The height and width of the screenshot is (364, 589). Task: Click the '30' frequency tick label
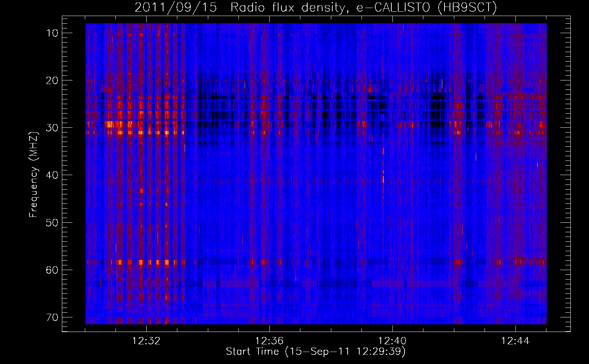(x=52, y=128)
